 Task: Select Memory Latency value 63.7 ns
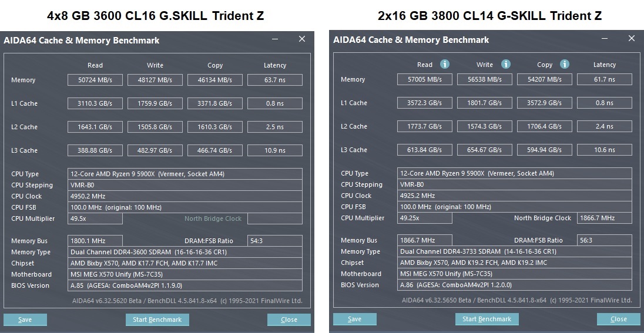275,80
